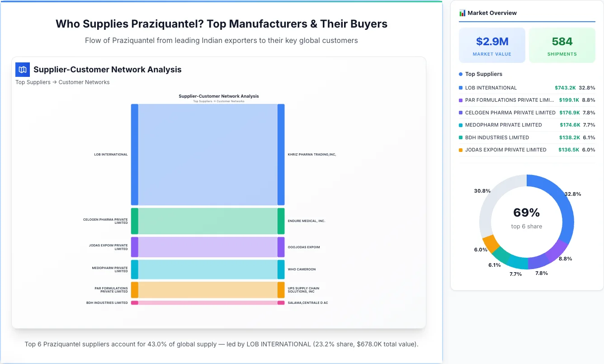Click the KHRIZ PHARMA TRADING node label

pos(313,154)
